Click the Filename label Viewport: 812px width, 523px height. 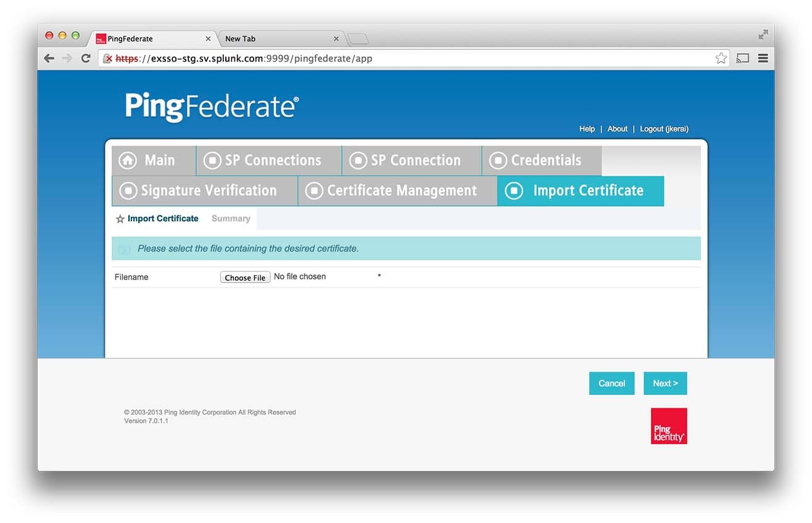131,277
